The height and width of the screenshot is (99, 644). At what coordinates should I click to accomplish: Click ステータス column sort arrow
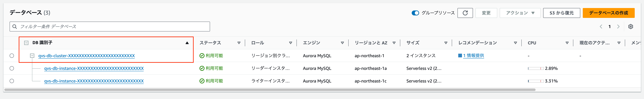(x=239, y=43)
